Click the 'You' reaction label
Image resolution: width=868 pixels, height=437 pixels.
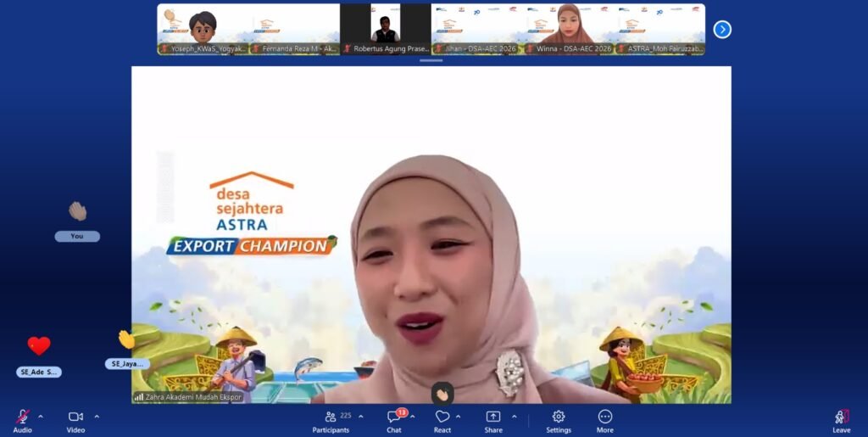[77, 236]
